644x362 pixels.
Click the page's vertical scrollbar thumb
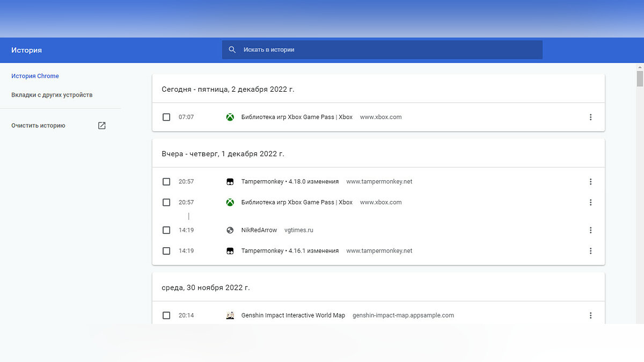[640, 78]
